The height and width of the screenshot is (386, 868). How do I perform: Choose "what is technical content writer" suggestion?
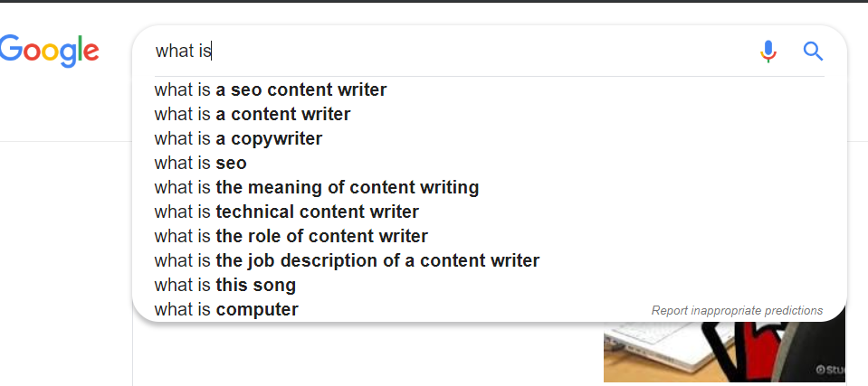[x=287, y=212]
